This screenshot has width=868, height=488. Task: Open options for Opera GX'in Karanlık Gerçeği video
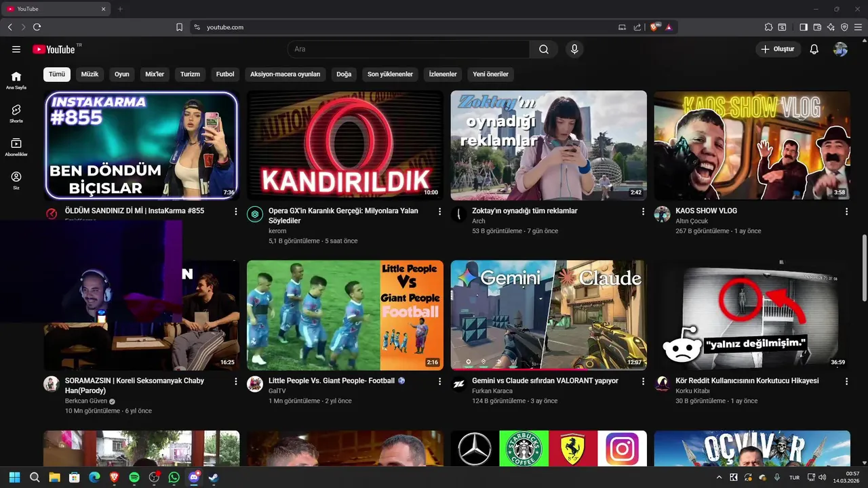click(439, 211)
